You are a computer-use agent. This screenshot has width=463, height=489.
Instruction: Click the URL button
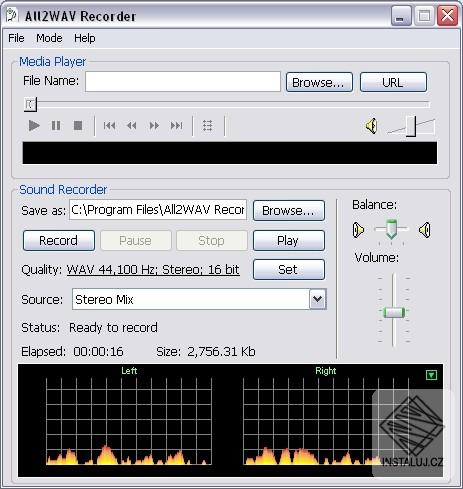coord(393,82)
